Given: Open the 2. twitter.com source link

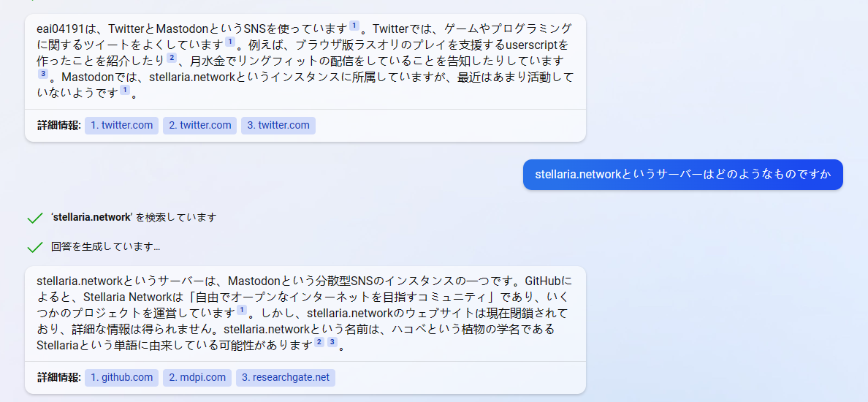Looking at the screenshot, I should (x=200, y=126).
